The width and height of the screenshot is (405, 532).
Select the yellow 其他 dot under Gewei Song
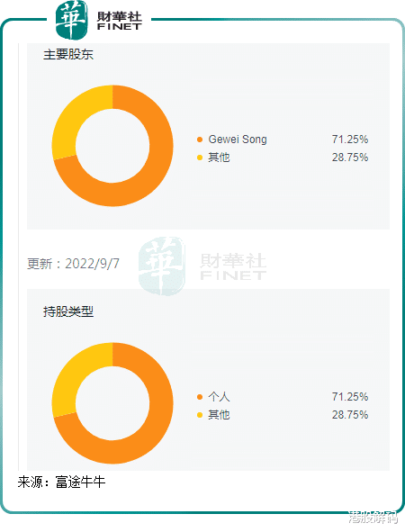pyautogui.click(x=200, y=158)
